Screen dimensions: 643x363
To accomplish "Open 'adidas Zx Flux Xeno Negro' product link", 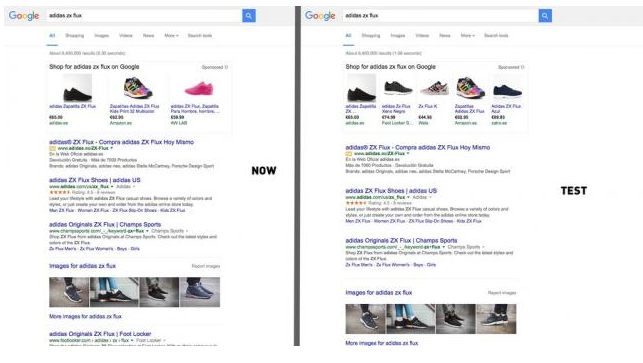I will (x=396, y=109).
